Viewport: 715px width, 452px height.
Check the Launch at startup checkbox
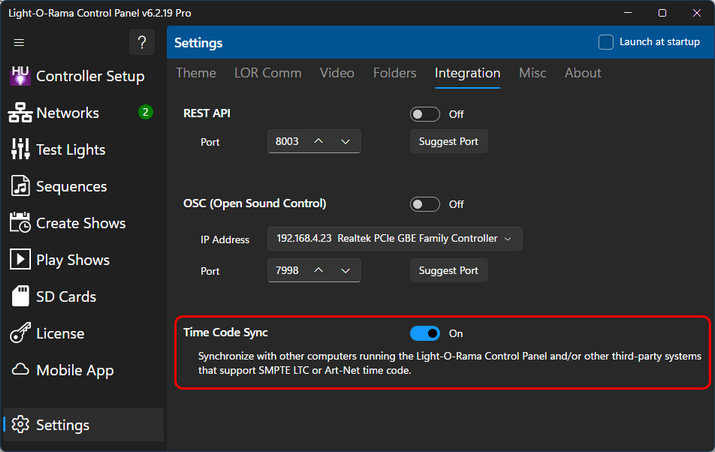(605, 42)
